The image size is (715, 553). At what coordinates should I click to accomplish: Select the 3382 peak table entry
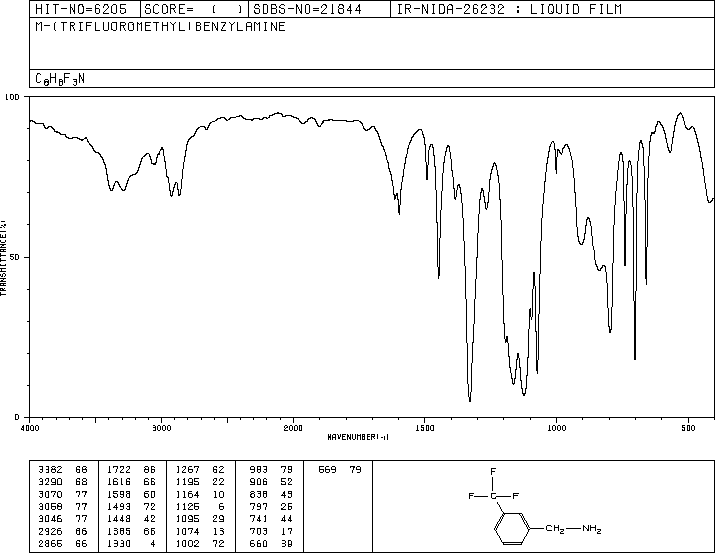point(62,470)
